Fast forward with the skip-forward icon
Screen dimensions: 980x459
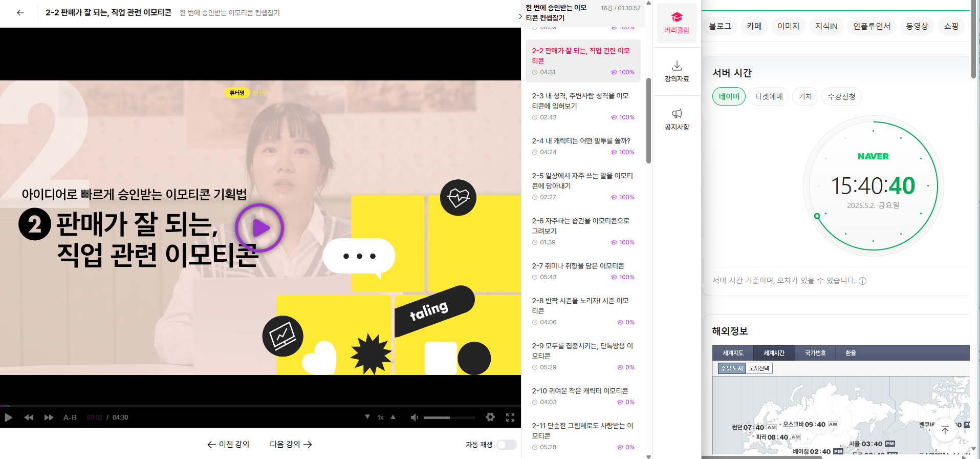49,418
